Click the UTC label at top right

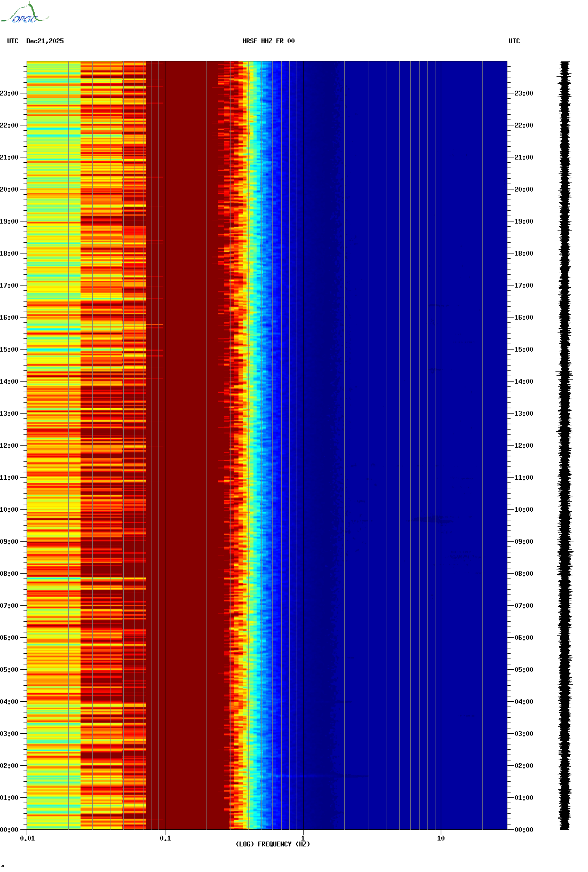click(514, 41)
